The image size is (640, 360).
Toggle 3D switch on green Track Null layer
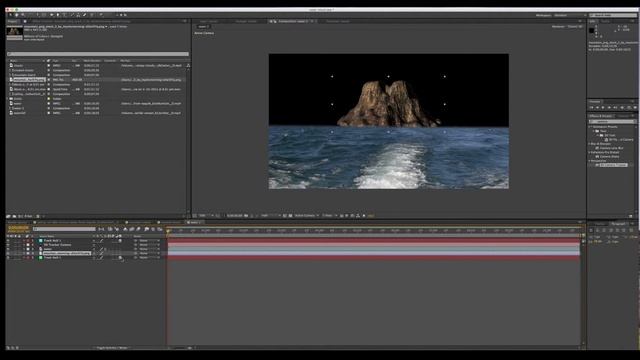coord(120,258)
